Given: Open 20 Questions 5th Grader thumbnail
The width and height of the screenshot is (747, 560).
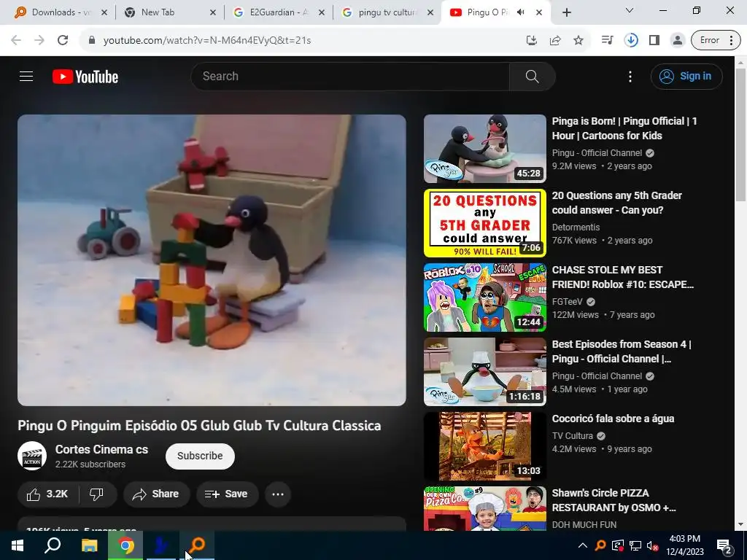Looking at the screenshot, I should [484, 223].
